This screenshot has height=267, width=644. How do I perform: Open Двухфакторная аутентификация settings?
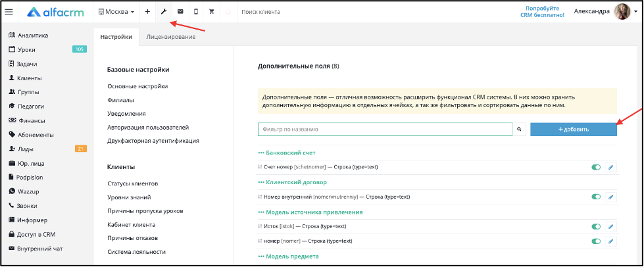click(153, 141)
